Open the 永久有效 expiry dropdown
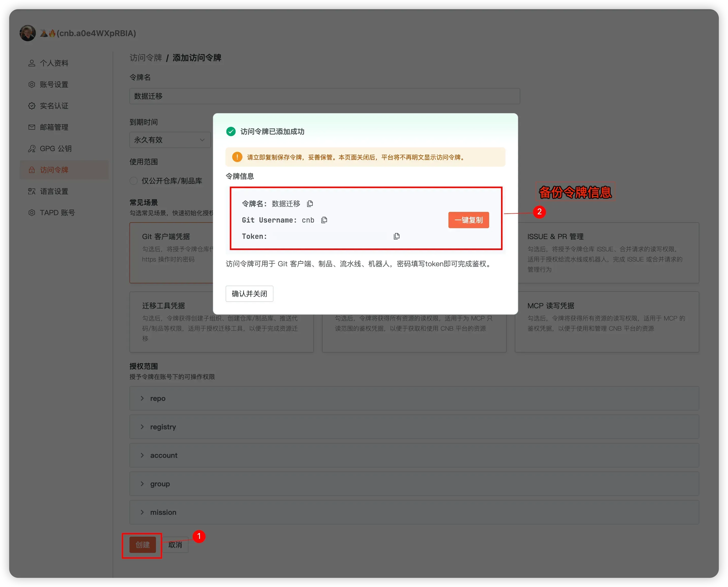Viewport: 728px width, 587px height. coord(170,140)
